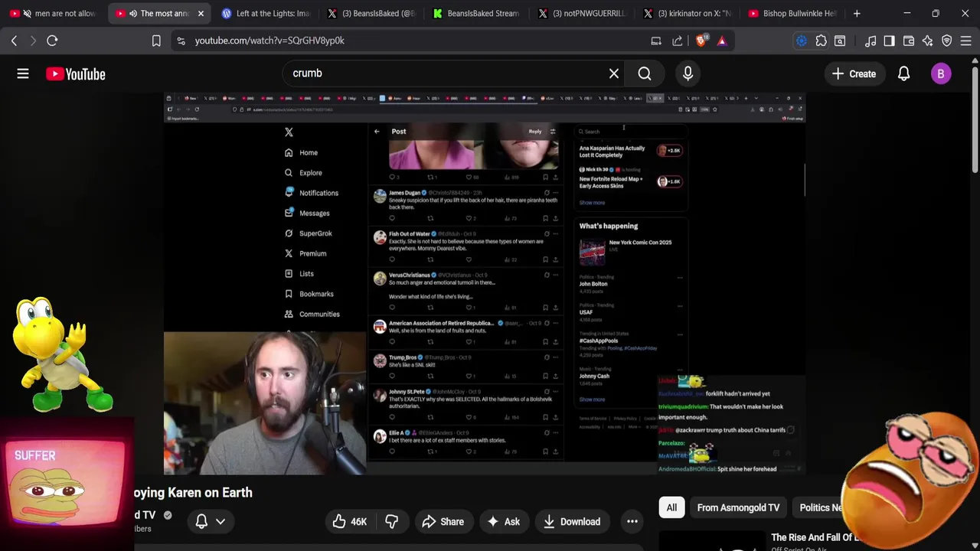
Task: Open the account avatar menu
Action: pyautogui.click(x=941, y=73)
